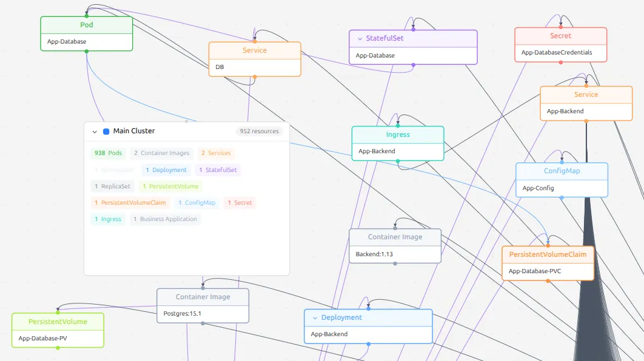Select the PersistentVolumeClaim App-Database-PVC node

click(548, 262)
